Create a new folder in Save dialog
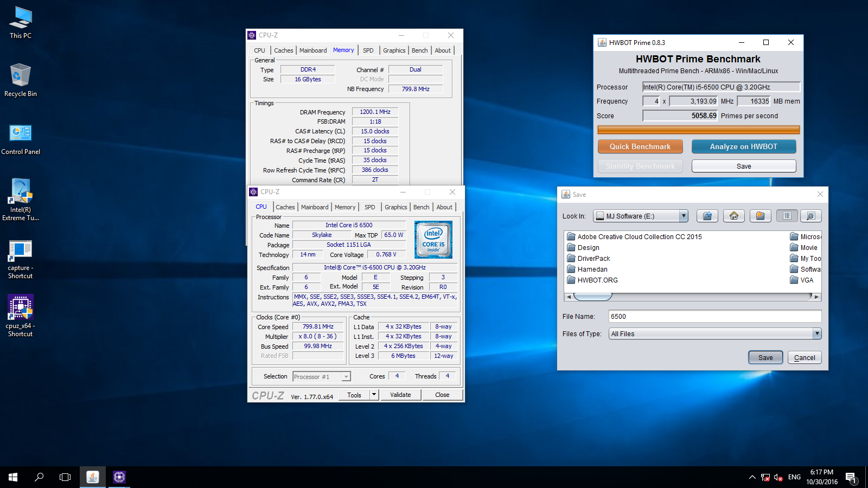Screen dimensions: 868x488 coord(761,216)
